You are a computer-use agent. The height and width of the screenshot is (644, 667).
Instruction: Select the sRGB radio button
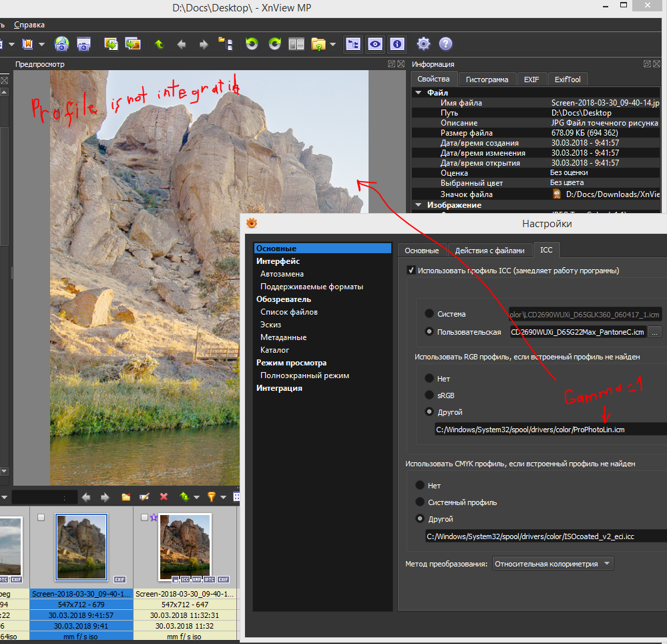[x=429, y=395]
